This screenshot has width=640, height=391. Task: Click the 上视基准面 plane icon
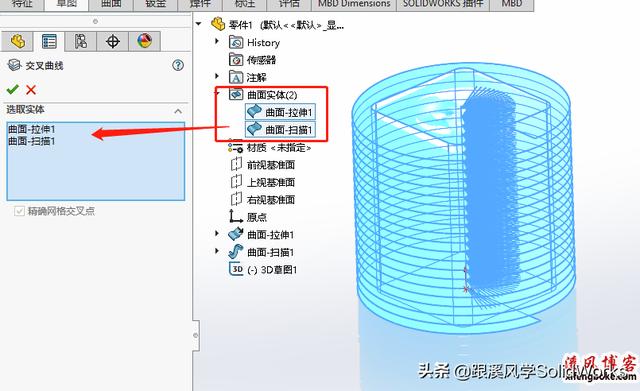236,182
